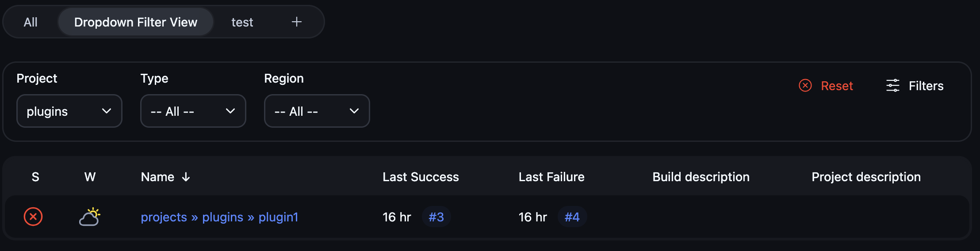
Task: Sort by Last Failure column header
Action: coord(551,177)
